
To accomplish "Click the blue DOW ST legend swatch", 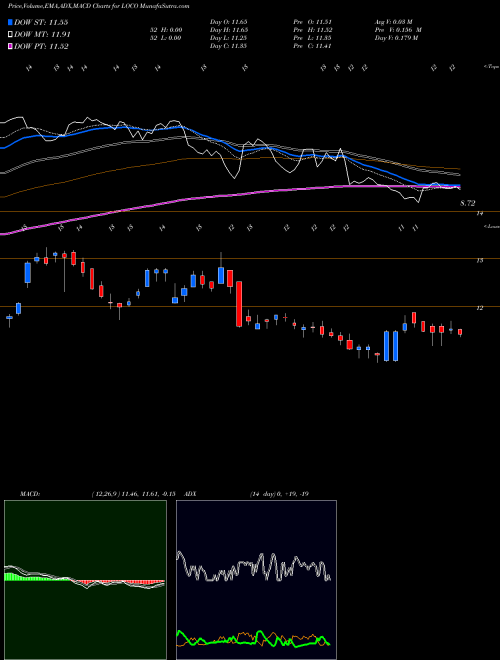I will point(11,22).
